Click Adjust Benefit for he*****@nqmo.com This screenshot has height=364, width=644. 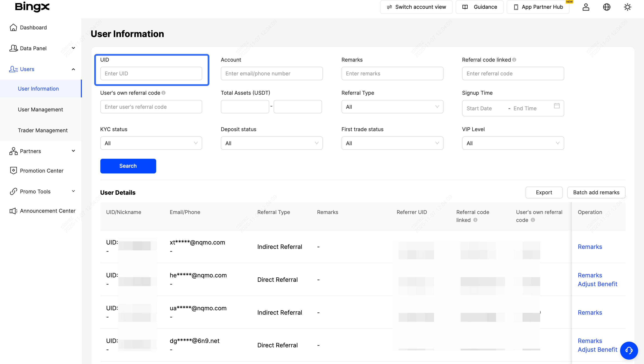coord(597,284)
